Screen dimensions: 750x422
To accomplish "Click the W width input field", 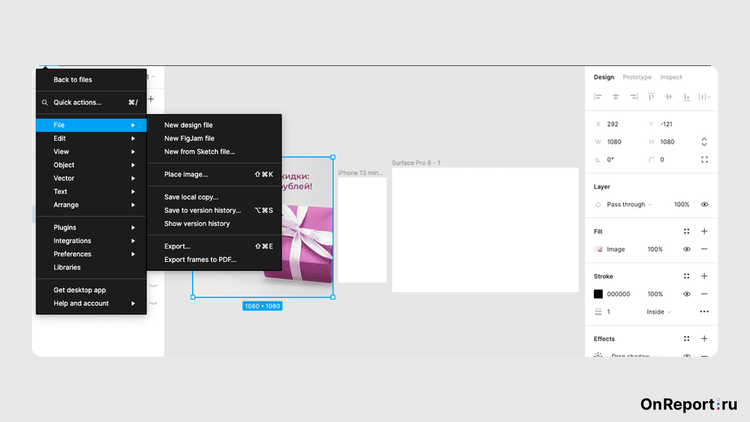I will pos(620,142).
